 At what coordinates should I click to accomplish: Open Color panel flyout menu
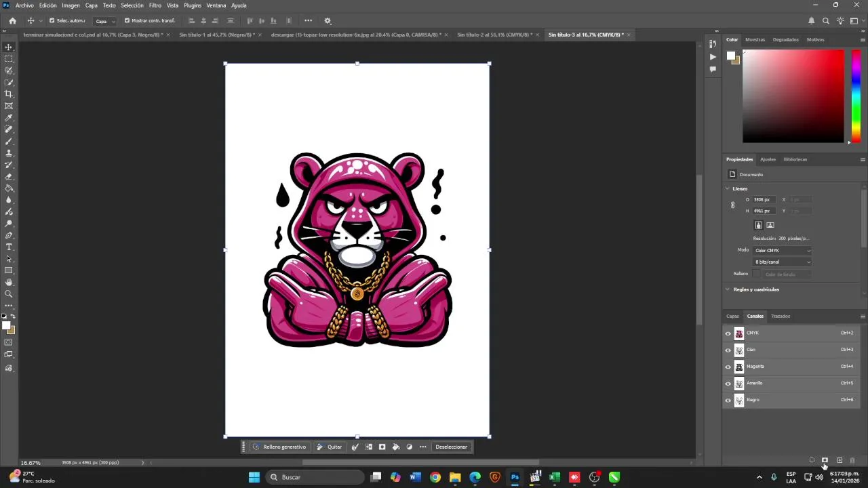[863, 39]
